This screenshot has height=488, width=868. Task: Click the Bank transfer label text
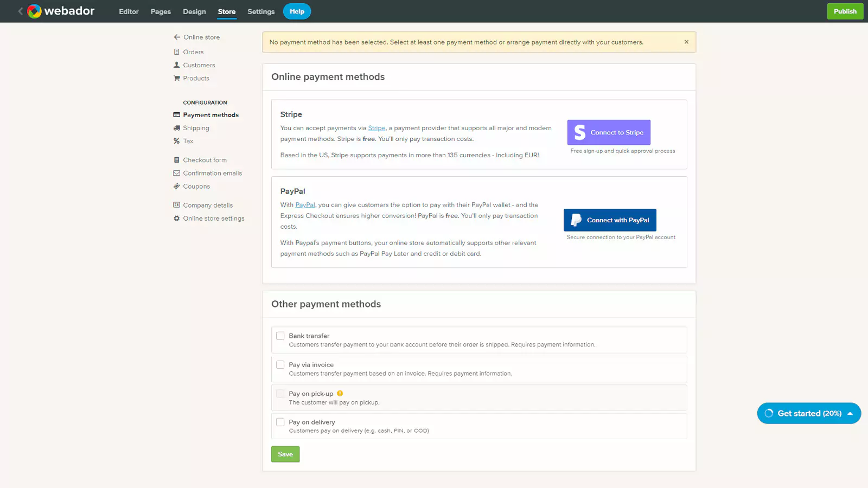coord(309,336)
